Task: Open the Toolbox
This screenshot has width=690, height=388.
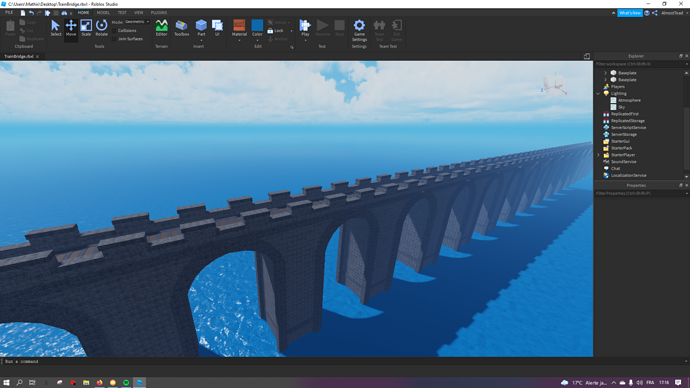Action: [181, 28]
